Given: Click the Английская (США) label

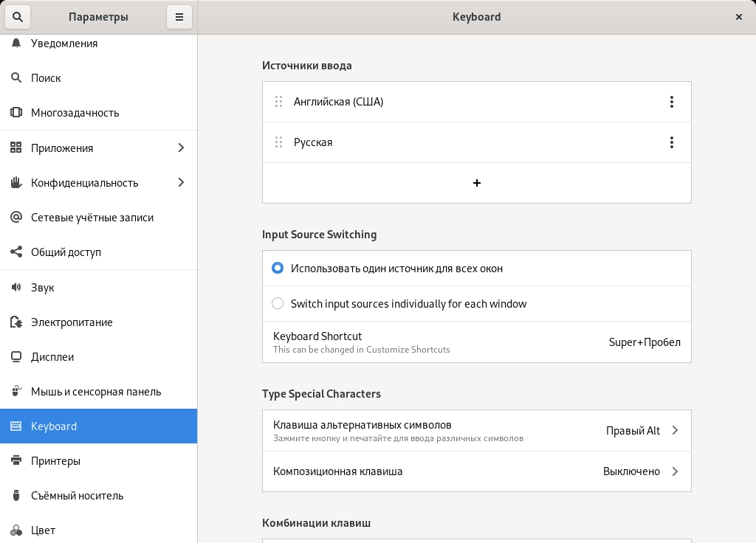Looking at the screenshot, I should 338,102.
